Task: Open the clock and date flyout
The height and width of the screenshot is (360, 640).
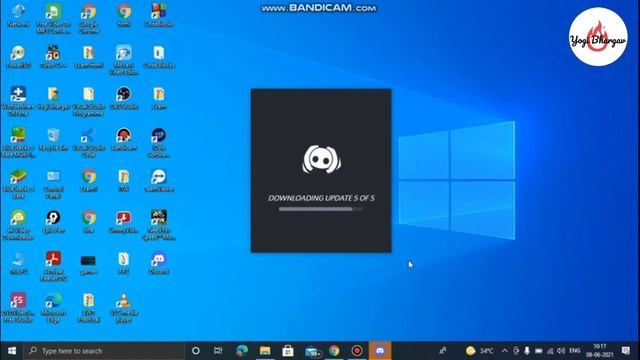Action: click(599, 351)
